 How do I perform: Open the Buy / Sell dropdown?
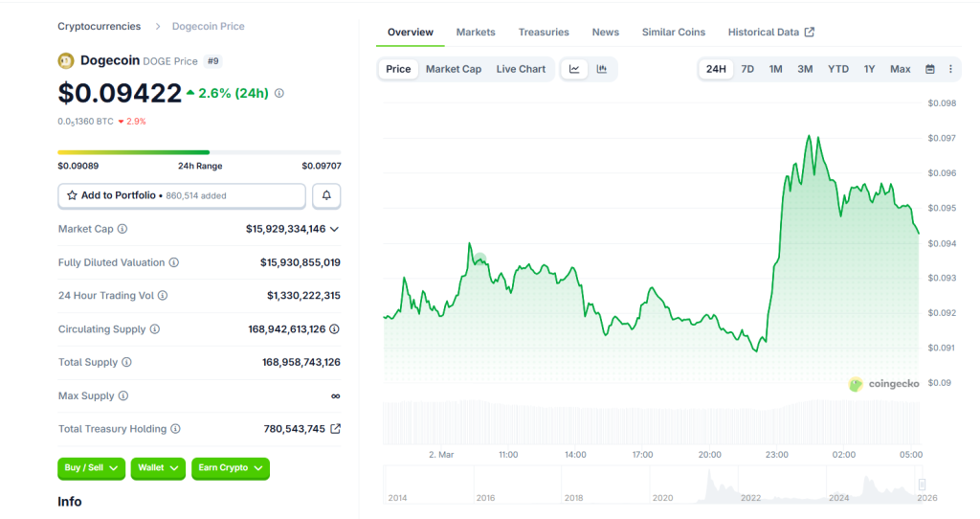(92, 468)
